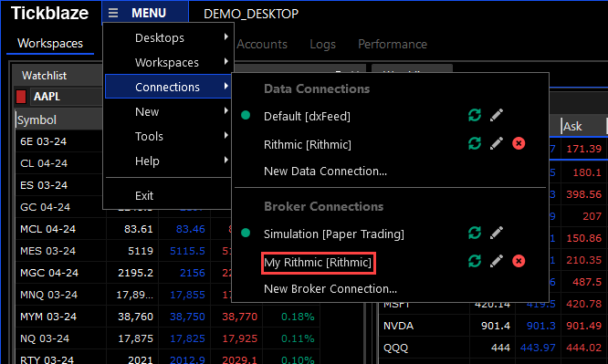
Task: Edit the Simulation Paper Trading connection
Action: pyautogui.click(x=497, y=233)
